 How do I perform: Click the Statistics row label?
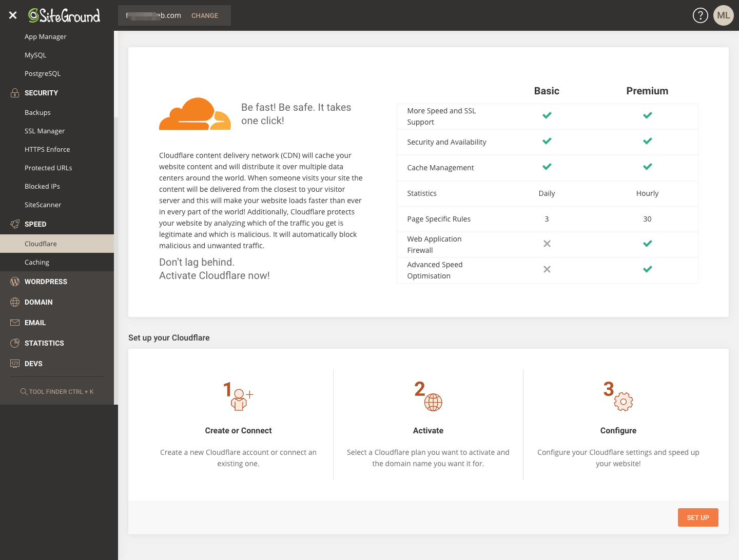pyautogui.click(x=422, y=193)
